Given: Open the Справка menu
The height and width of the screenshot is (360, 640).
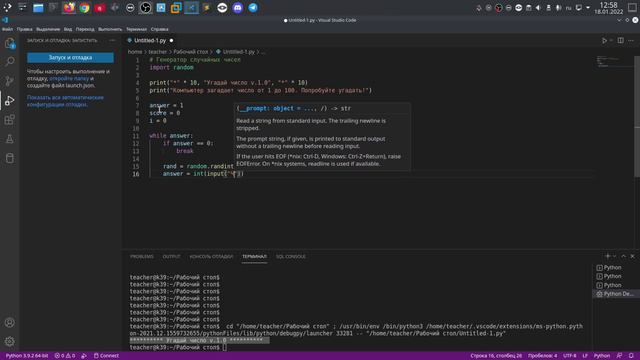Looking at the screenshot, I should pyautogui.click(x=159, y=29).
